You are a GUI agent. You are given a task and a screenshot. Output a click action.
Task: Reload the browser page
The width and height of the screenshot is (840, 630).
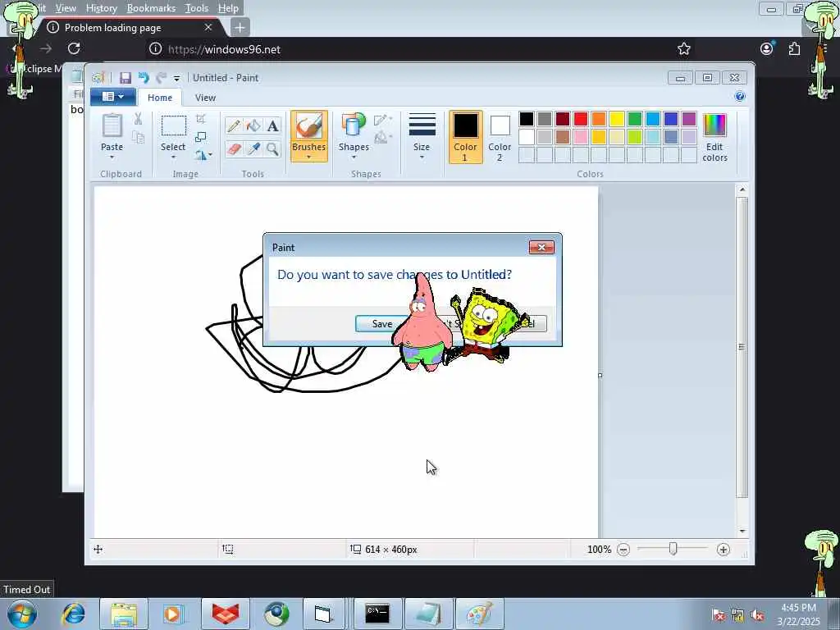pos(74,48)
